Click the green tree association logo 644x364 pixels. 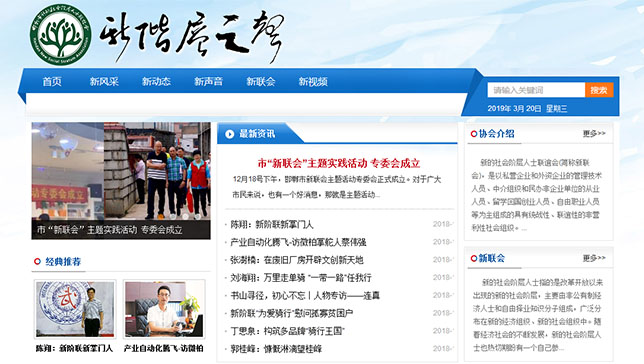coord(60,36)
